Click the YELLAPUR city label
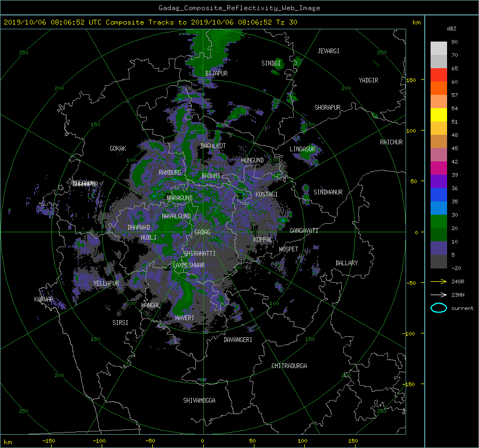The height and width of the screenshot is (448, 479). pos(106,283)
